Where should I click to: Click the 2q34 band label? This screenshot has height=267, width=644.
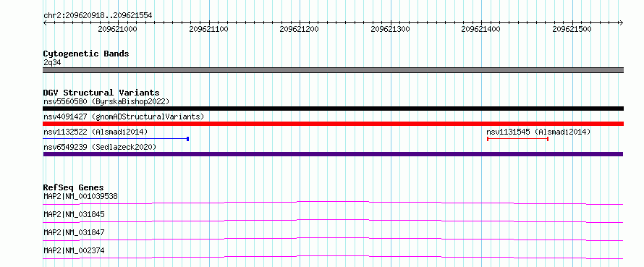click(52, 62)
